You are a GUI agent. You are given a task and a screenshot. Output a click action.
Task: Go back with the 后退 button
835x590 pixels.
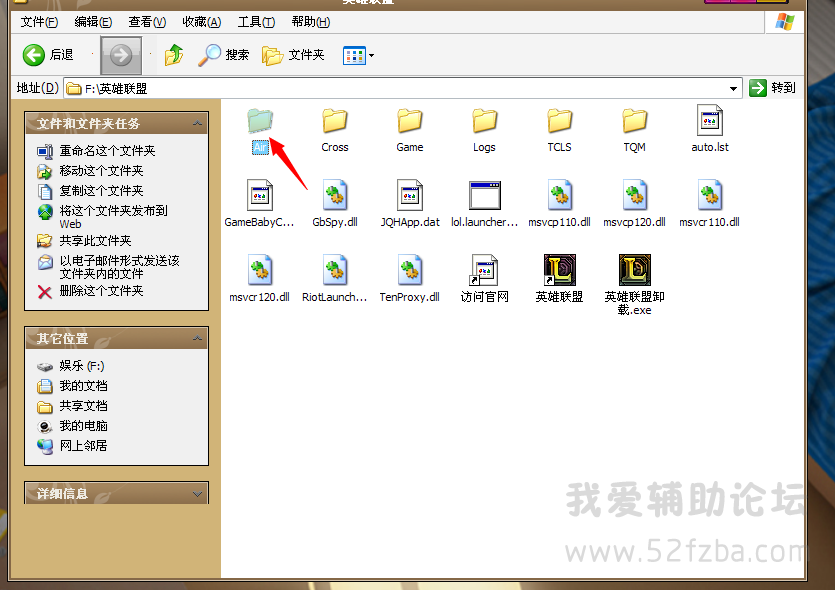pos(48,55)
